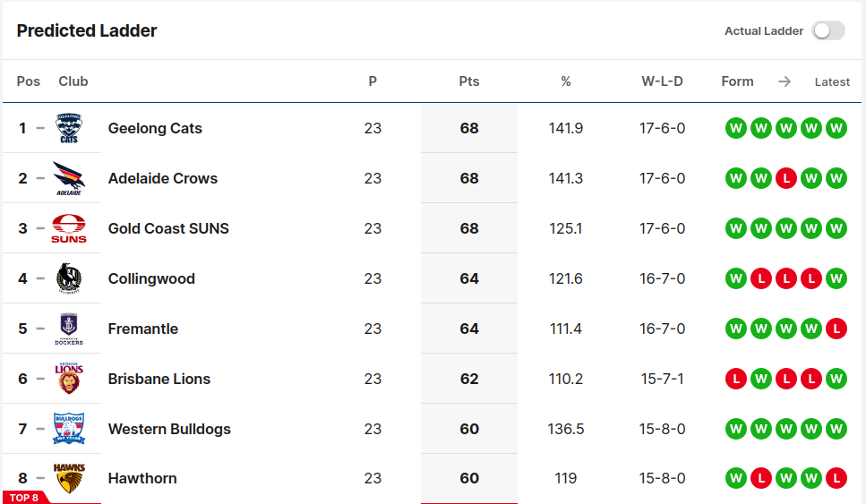This screenshot has width=866, height=504.
Task: Click Hawthorn's latest L form badge
Action: (836, 478)
